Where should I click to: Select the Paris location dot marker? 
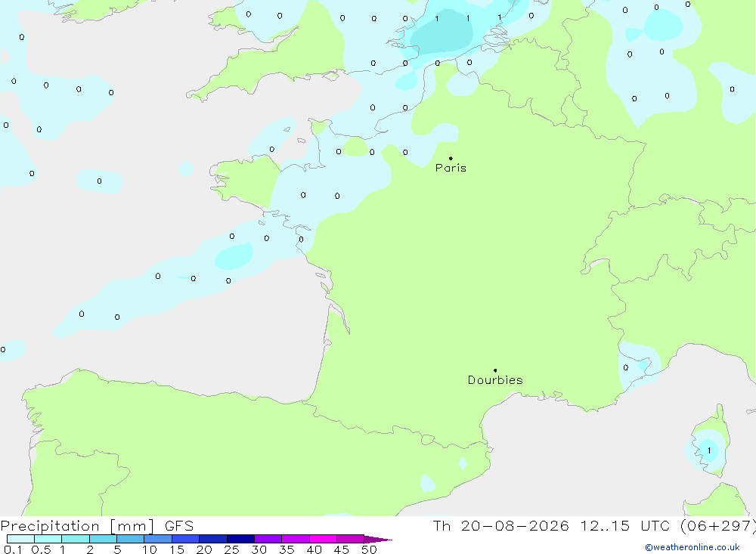(x=451, y=158)
